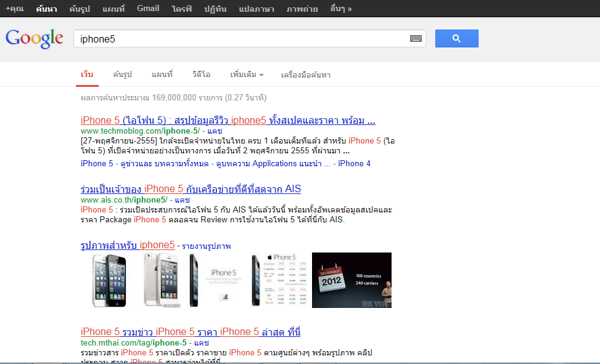The height and width of the screenshot is (364, 600).
Task: Open ภาพถ่าย photos in top bar
Action: (302, 9)
